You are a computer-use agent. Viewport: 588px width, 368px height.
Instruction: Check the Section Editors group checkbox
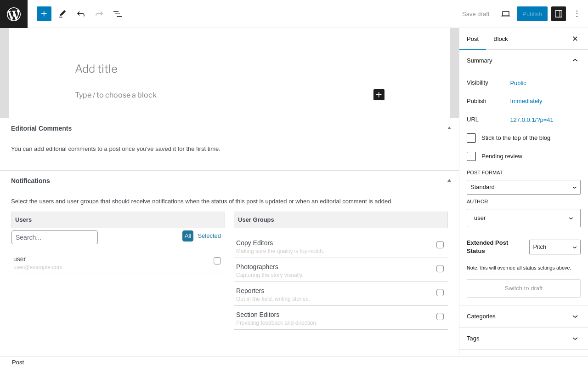click(440, 316)
